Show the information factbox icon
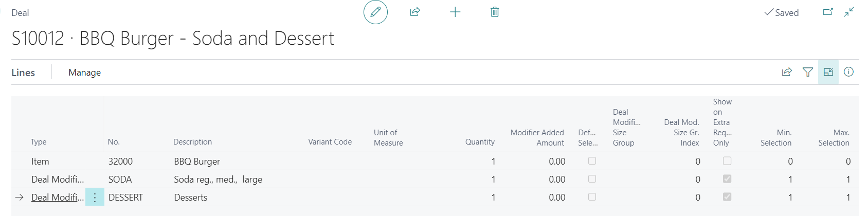Screen dimensions: 868x216 [849, 72]
